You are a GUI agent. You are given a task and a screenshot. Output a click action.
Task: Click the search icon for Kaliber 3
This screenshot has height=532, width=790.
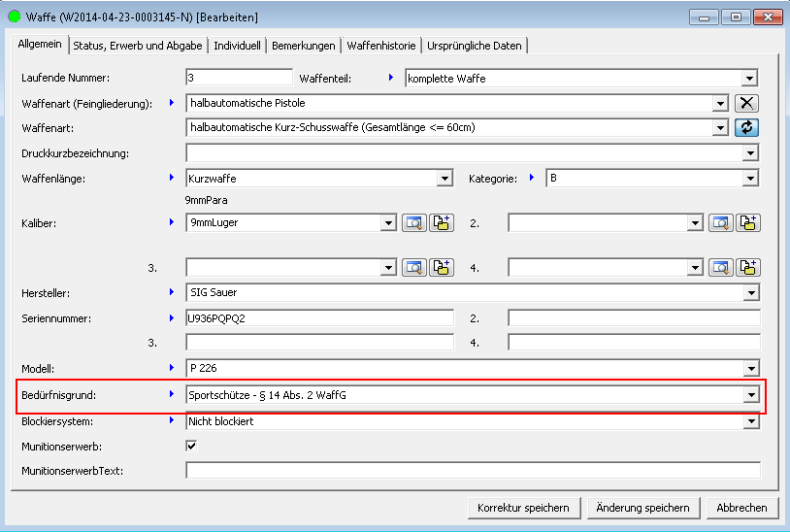click(x=413, y=267)
